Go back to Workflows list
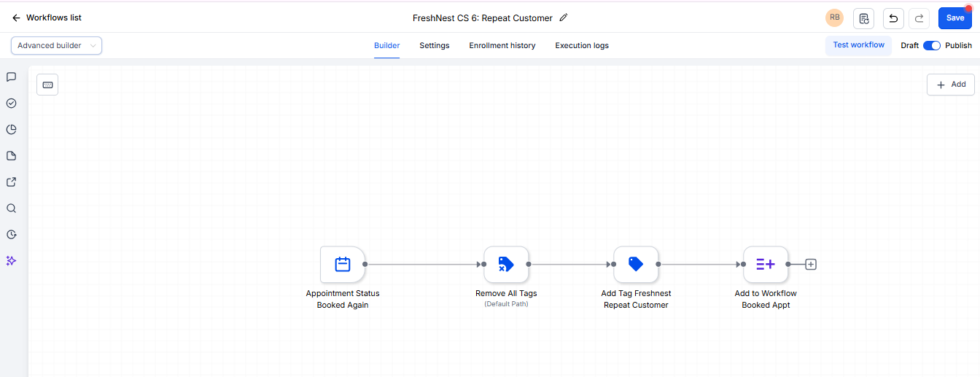 tap(47, 18)
